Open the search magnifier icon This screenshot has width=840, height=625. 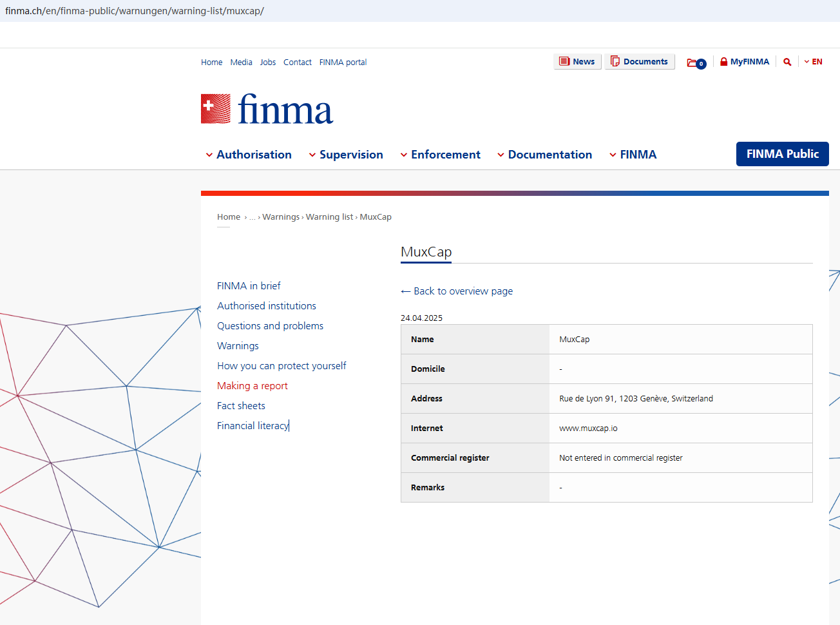(787, 62)
